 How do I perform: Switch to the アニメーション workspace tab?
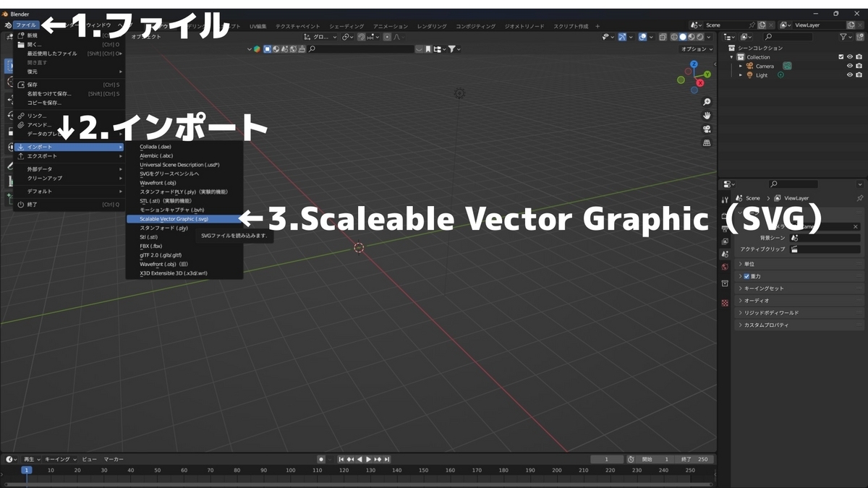391,26
